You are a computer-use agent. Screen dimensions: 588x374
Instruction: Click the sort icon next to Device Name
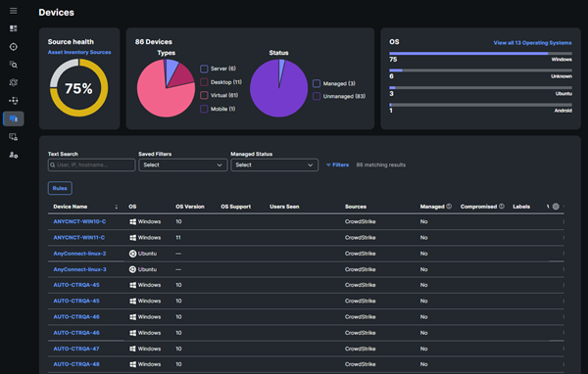coord(117,207)
